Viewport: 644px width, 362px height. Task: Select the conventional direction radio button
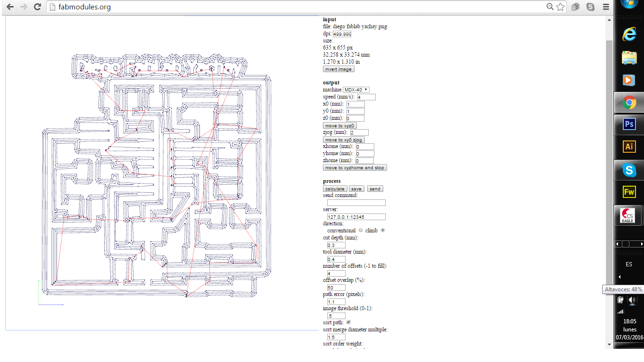pyautogui.click(x=361, y=230)
